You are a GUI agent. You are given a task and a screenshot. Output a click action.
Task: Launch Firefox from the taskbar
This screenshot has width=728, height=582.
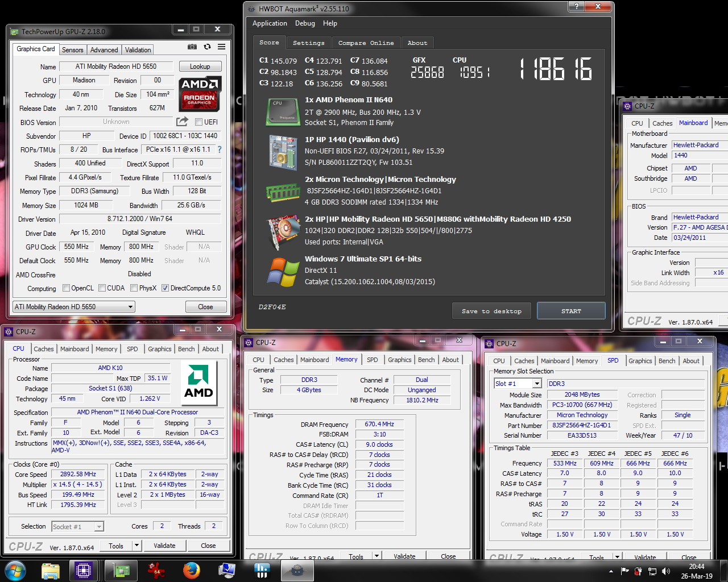(191, 570)
